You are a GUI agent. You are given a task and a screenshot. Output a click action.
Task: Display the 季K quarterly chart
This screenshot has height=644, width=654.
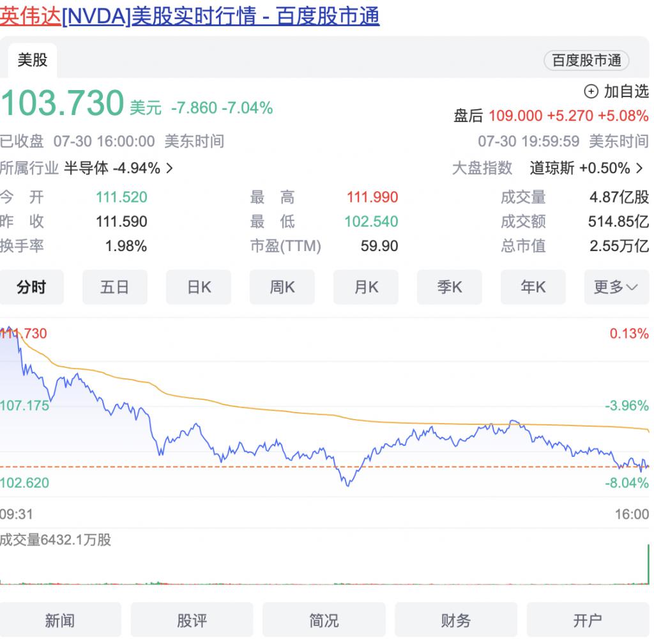(449, 287)
